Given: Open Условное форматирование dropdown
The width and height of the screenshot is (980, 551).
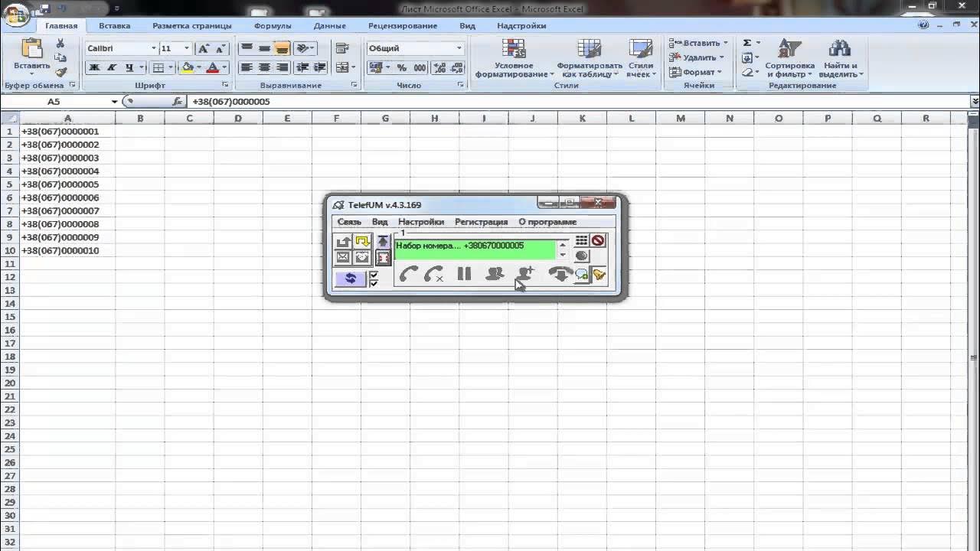Looking at the screenshot, I should coord(514,59).
